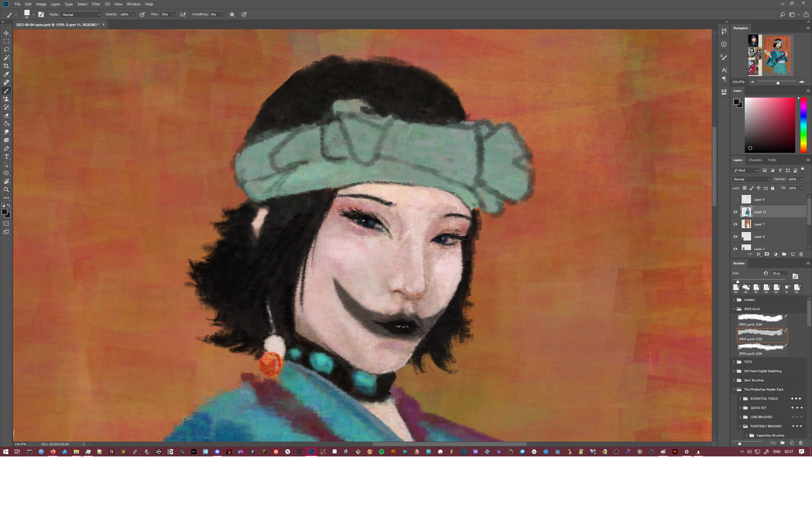
Task: Create new group folder in Layers
Action: 784,254
